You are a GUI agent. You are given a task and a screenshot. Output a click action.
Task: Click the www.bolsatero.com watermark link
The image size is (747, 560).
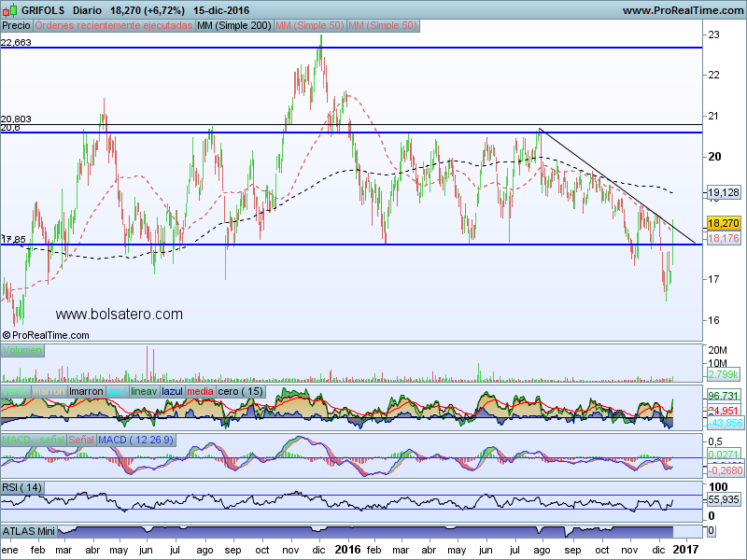click(x=120, y=315)
